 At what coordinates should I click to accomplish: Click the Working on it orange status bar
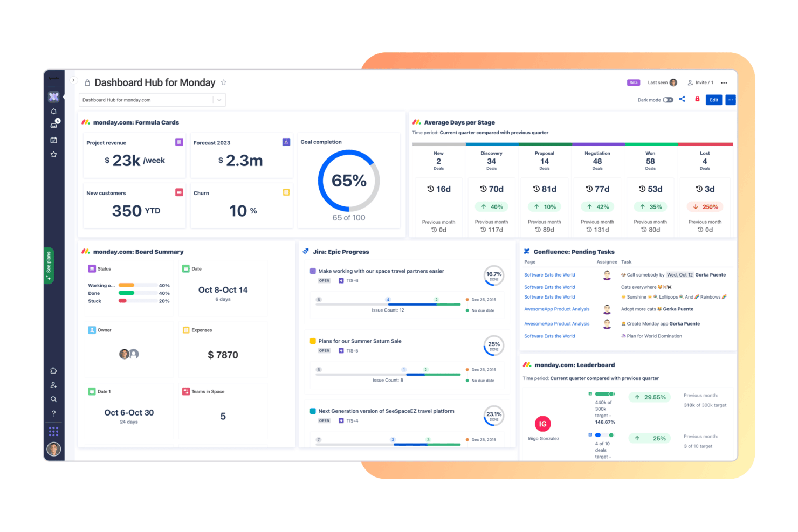pyautogui.click(x=126, y=285)
